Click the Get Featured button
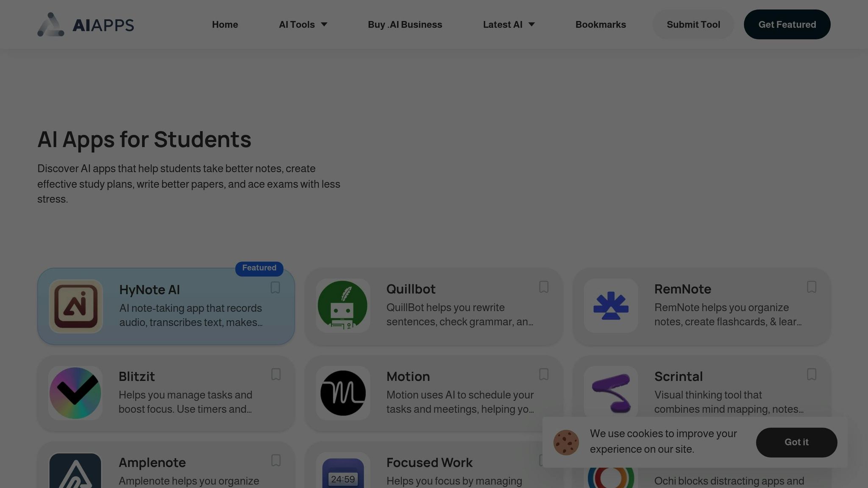This screenshot has height=488, width=868. click(x=787, y=25)
